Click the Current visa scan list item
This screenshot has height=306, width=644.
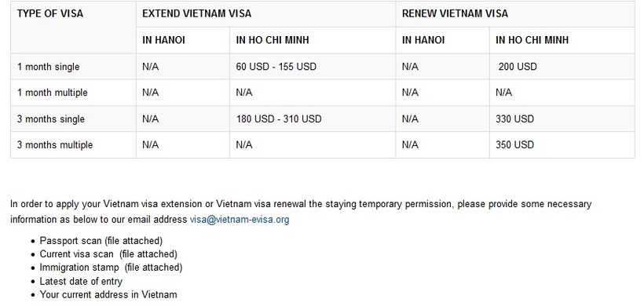108,254
